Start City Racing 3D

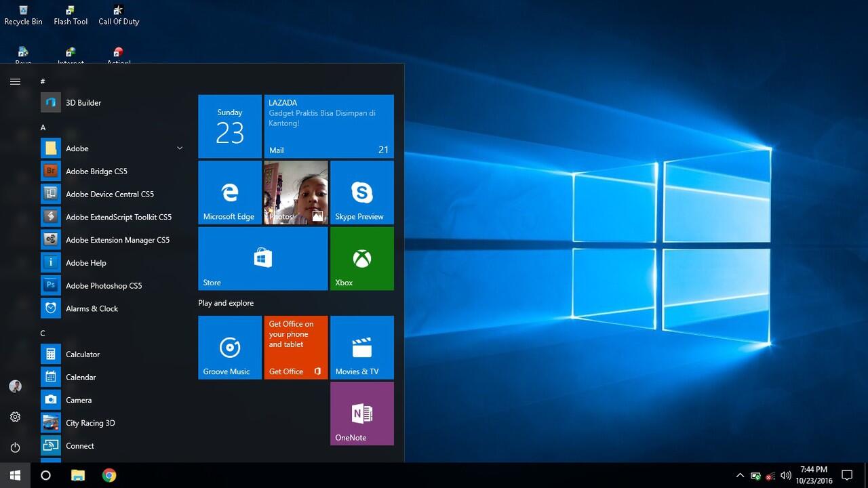click(112, 424)
